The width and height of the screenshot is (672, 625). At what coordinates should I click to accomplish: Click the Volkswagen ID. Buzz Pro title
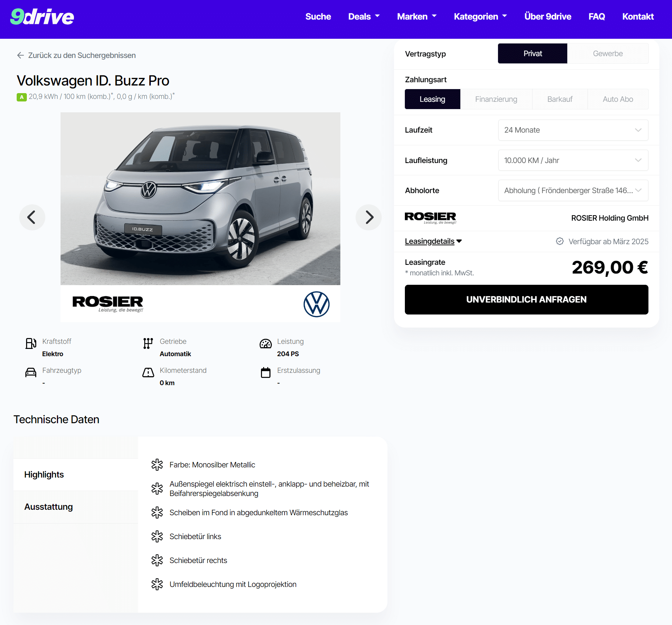click(93, 80)
